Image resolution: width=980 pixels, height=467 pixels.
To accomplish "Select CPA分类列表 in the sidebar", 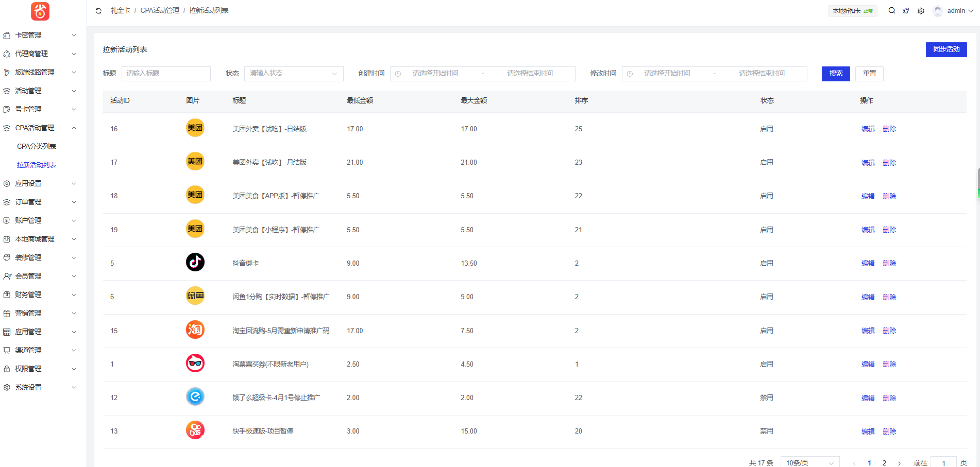I will [x=37, y=146].
